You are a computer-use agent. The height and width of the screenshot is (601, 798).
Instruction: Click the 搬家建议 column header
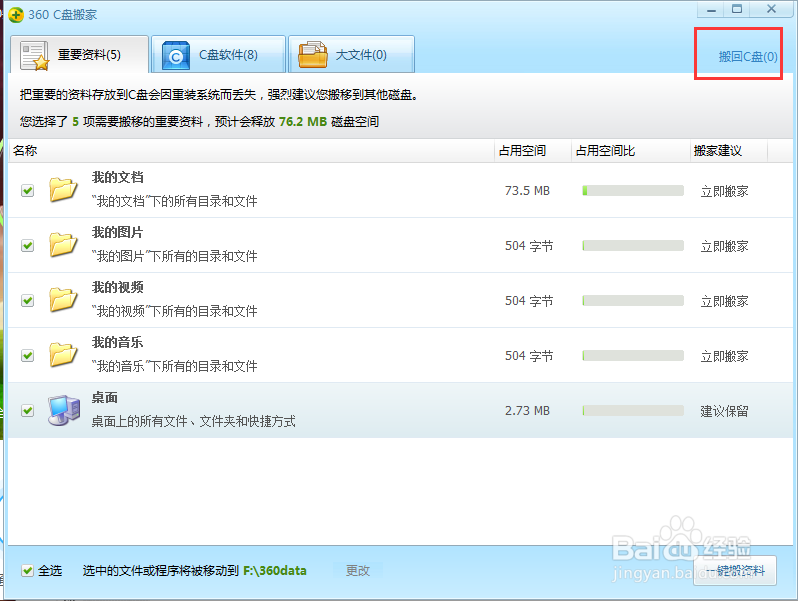729,151
